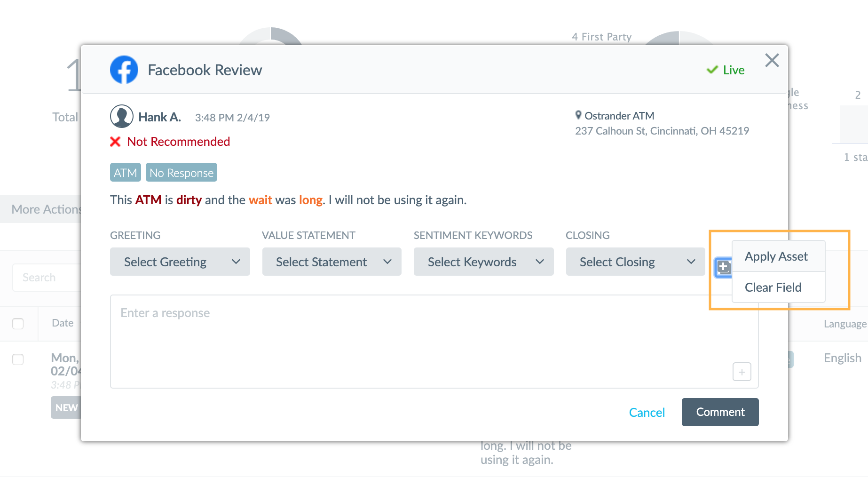
Task: Click the 4 First Party chart label
Action: point(602,37)
